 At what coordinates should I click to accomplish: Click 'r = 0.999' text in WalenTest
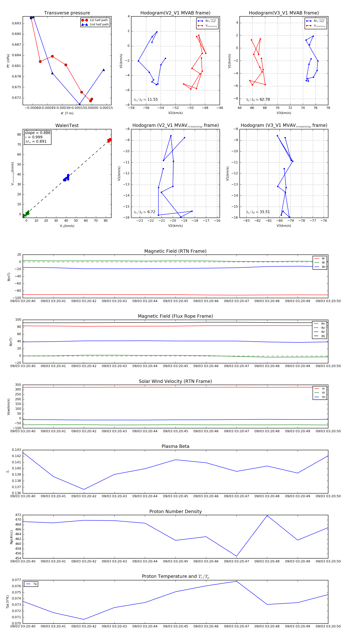click(x=34, y=137)
